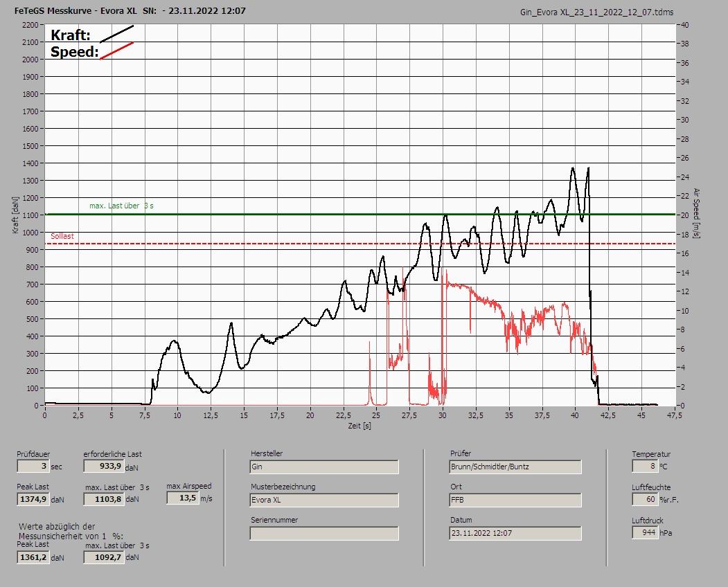The image size is (728, 587).
Task: Click the Musterbezeichnung label
Action: 283,487
